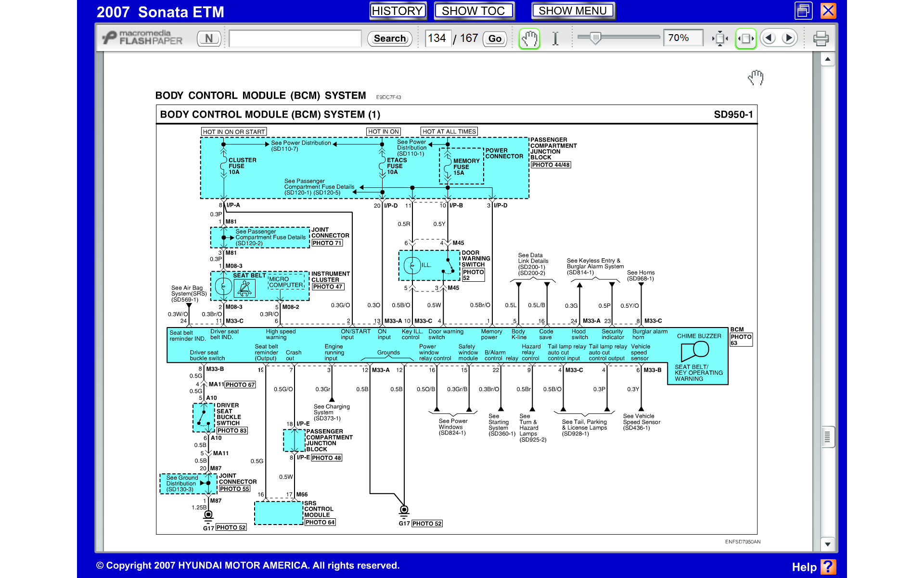924x578 pixels.
Task: Click the vertical scrollbar down arrow
Action: pyautogui.click(x=828, y=544)
